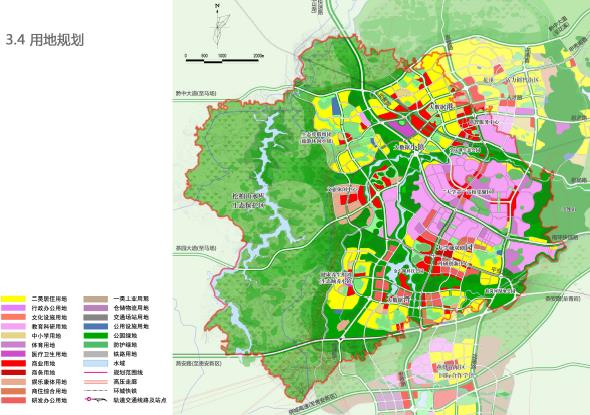The width and height of the screenshot is (590, 415).
Task: Click the light blue 水域 legend swatch
Action: (x=96, y=363)
